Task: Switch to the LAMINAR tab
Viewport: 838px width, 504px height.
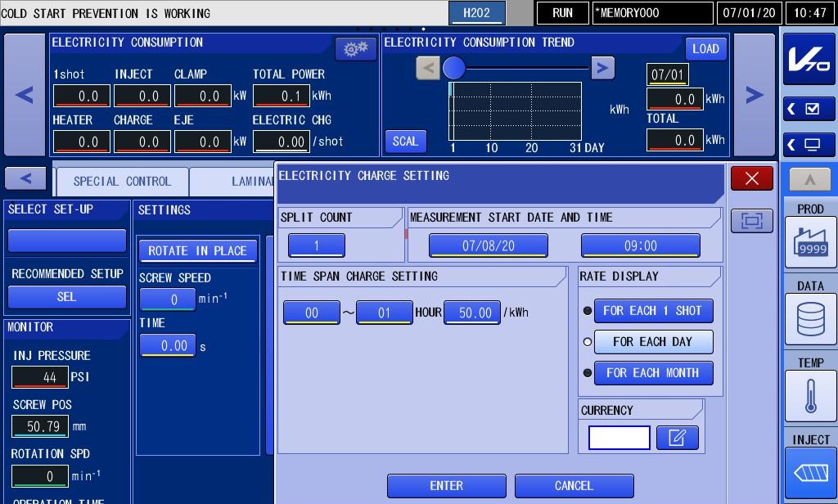Action: (x=233, y=182)
